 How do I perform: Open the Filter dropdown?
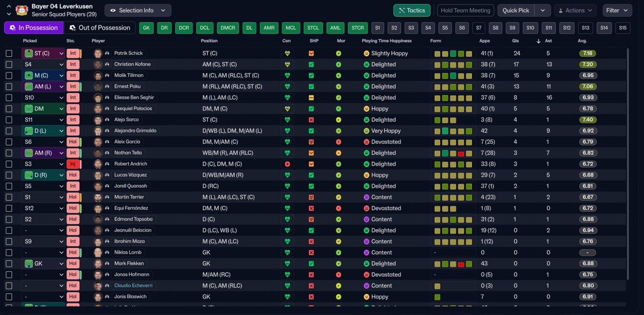pyautogui.click(x=617, y=11)
